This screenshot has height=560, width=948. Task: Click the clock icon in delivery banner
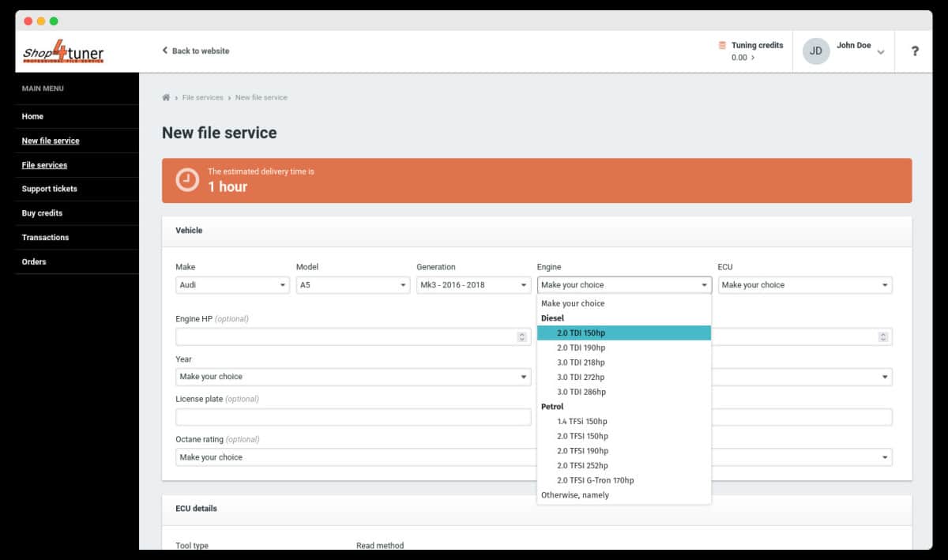187,179
